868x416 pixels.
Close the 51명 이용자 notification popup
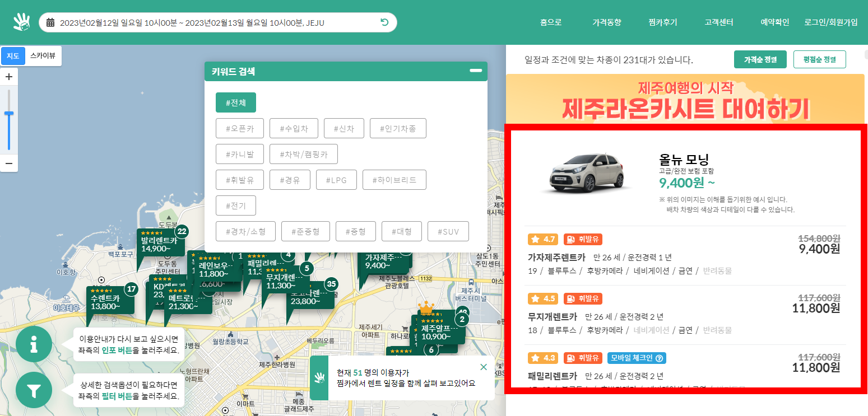(483, 367)
